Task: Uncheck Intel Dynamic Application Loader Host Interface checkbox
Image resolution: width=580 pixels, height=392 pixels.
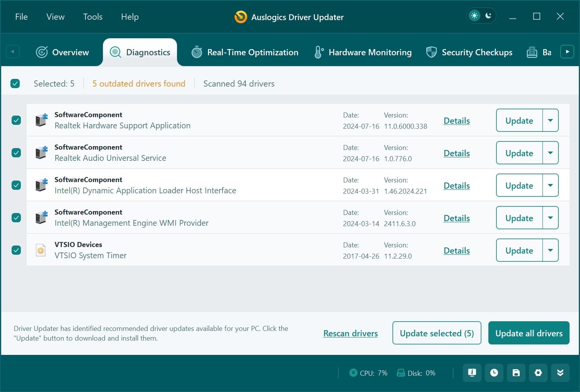Action: coord(16,185)
